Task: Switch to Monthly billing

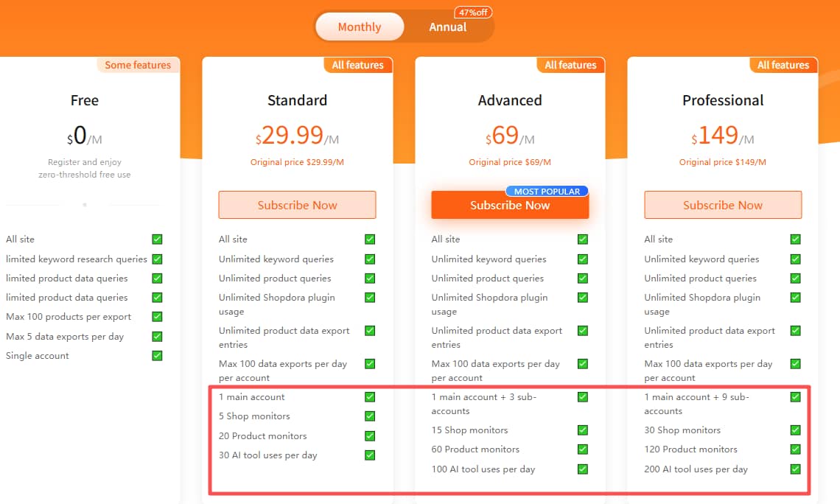Action: pyautogui.click(x=360, y=27)
